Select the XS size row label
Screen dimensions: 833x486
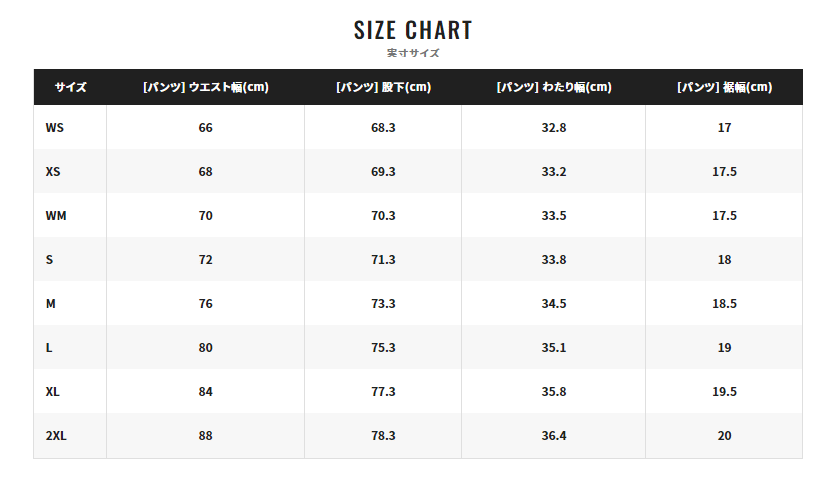(x=53, y=172)
